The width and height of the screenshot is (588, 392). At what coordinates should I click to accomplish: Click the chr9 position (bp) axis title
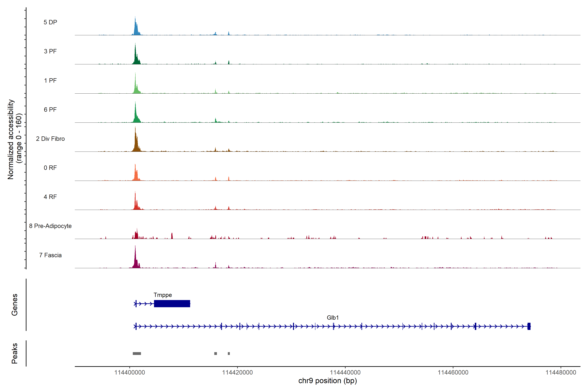point(327,381)
